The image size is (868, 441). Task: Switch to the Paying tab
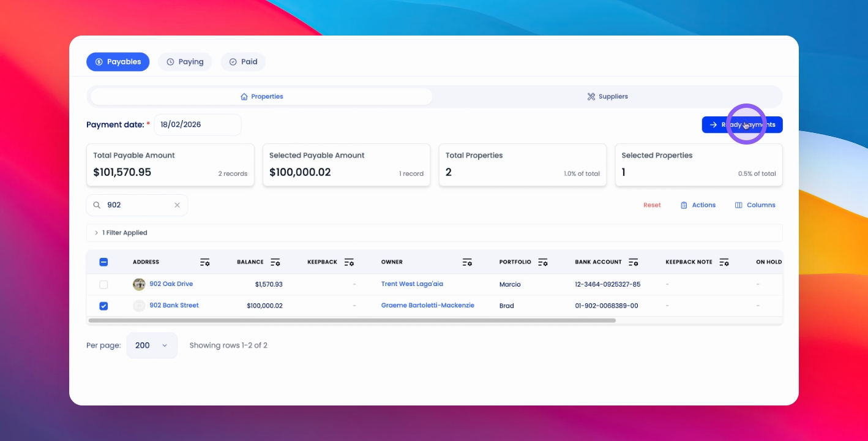tap(185, 62)
